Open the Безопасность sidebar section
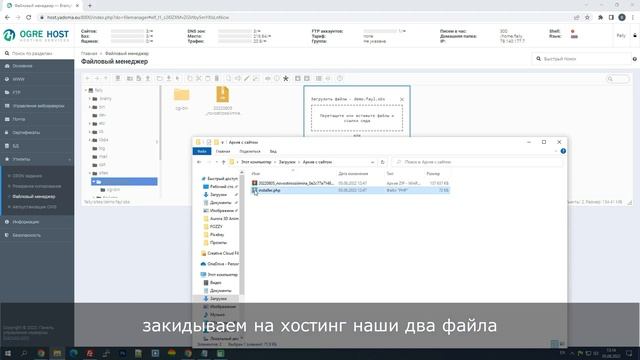The height and width of the screenshot is (360, 640). pyautogui.click(x=27, y=236)
